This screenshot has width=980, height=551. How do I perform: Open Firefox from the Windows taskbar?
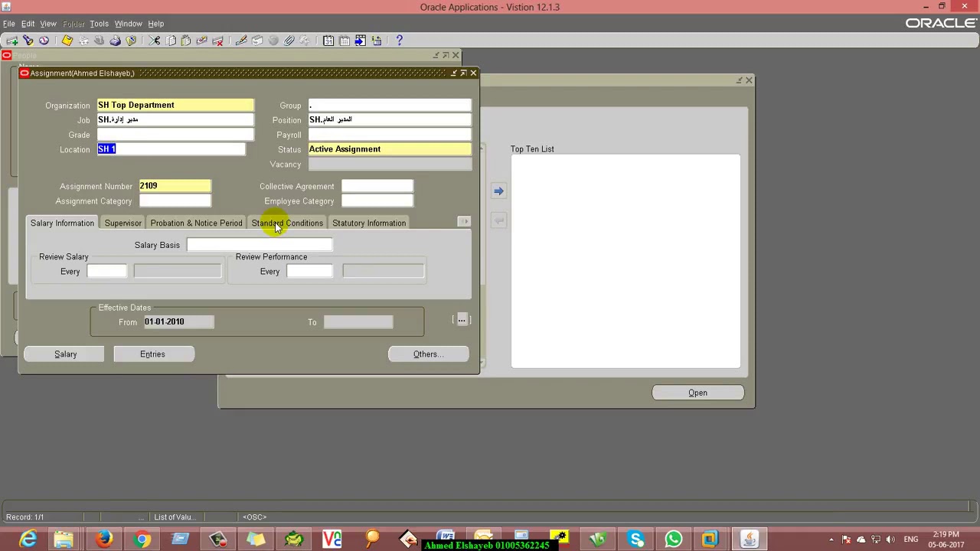pyautogui.click(x=104, y=540)
